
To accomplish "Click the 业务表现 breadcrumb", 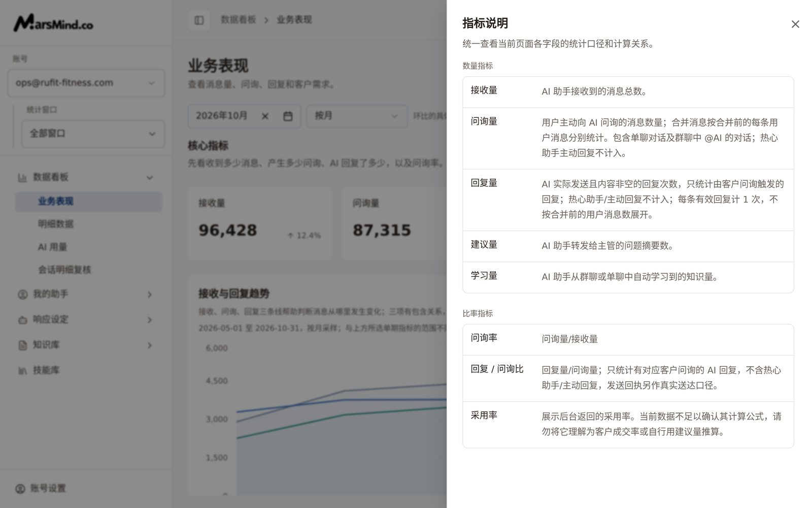I will [294, 20].
